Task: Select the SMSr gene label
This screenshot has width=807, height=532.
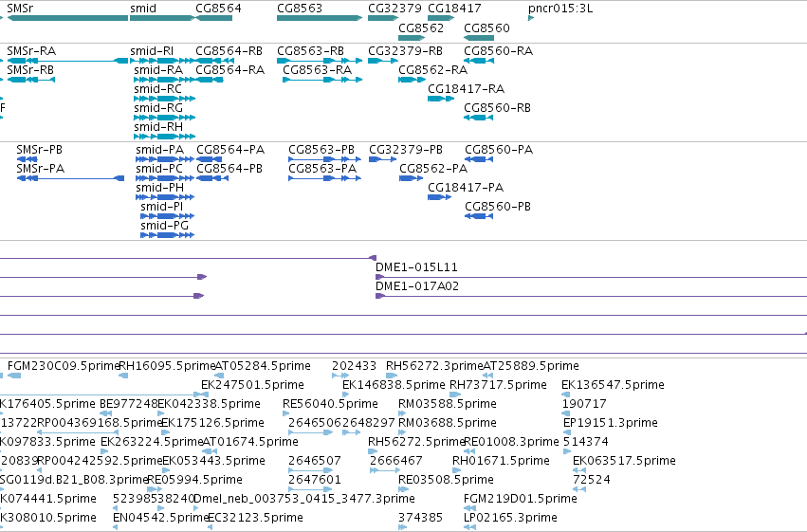Action: (x=20, y=9)
